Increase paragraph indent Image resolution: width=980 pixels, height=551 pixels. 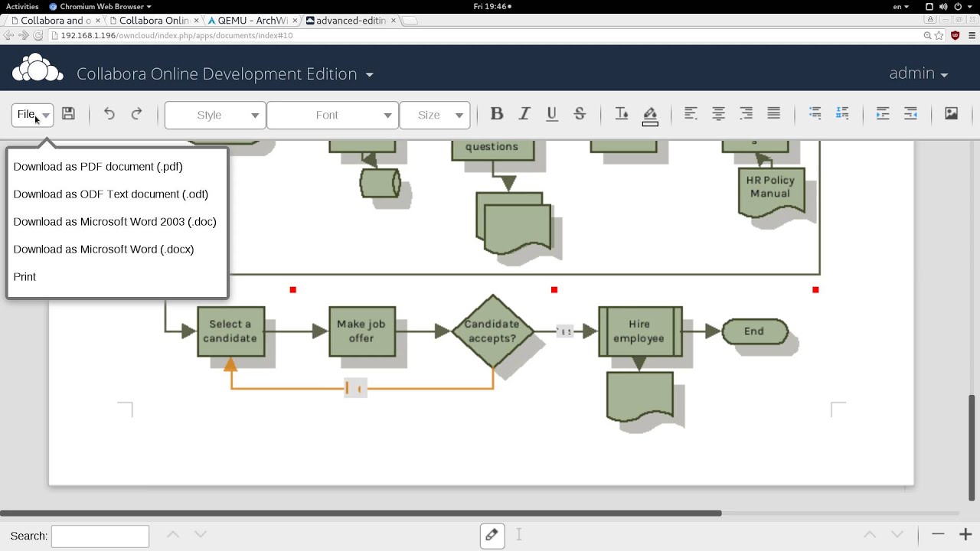point(883,114)
